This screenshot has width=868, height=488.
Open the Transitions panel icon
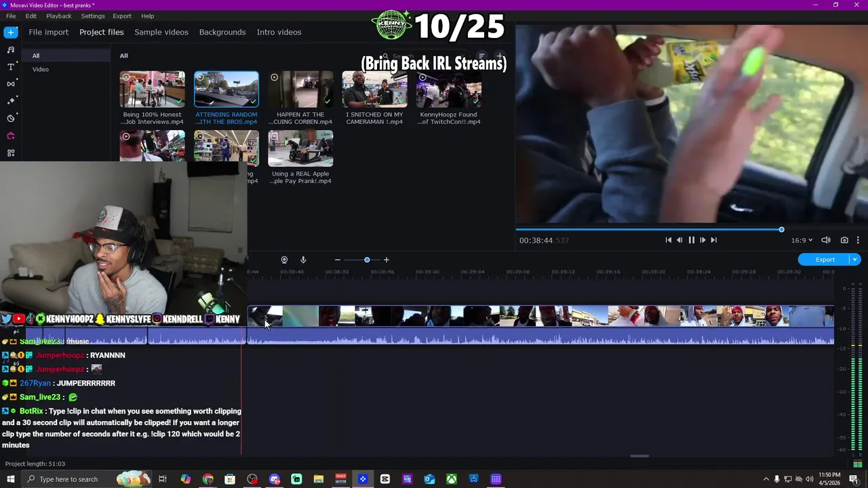point(11,84)
